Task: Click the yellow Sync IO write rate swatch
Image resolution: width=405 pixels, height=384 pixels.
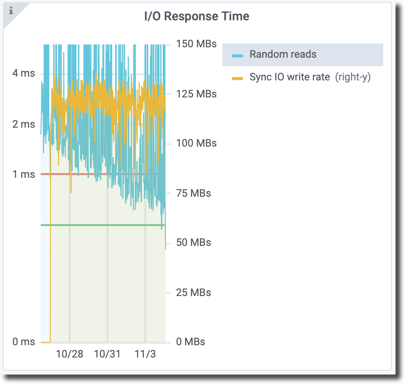Action: click(x=237, y=79)
